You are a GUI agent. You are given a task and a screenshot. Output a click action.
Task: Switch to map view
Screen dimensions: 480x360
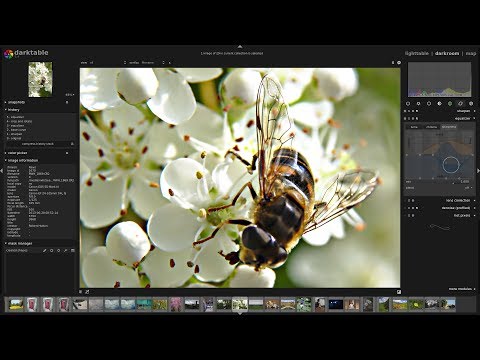[471, 53]
